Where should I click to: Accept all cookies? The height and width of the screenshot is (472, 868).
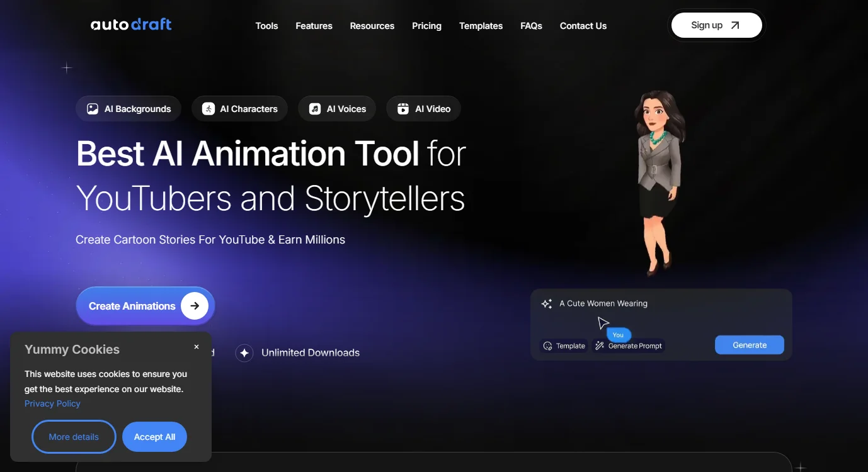[154, 437]
